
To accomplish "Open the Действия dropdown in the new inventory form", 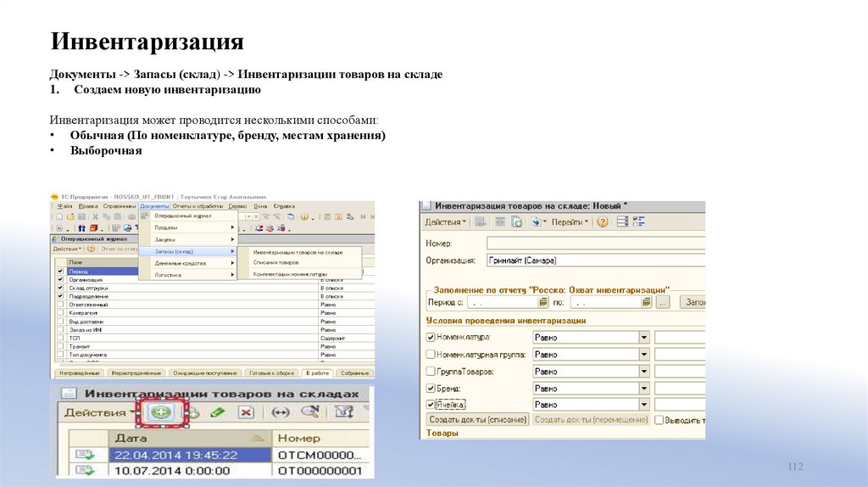I will click(x=446, y=222).
